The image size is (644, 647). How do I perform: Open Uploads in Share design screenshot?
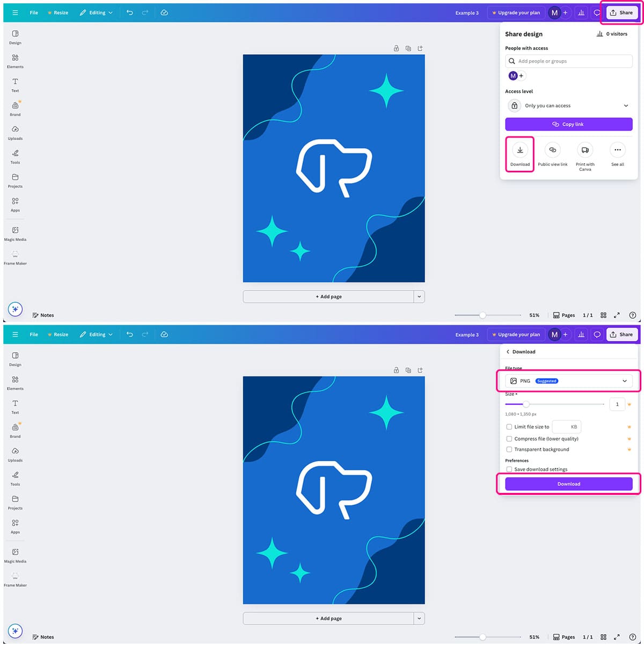(x=15, y=133)
